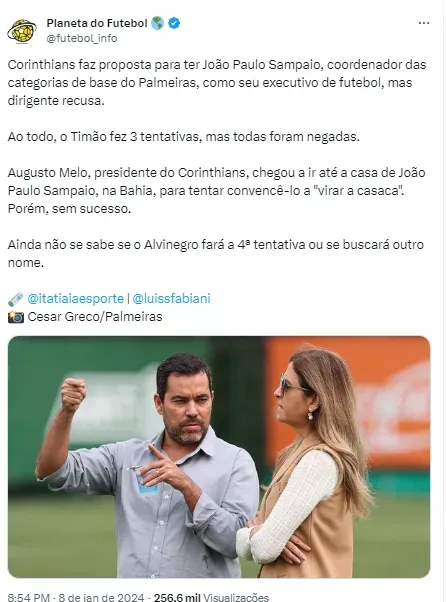Open the three-dot more options menu
446x602 pixels.
tap(424, 23)
